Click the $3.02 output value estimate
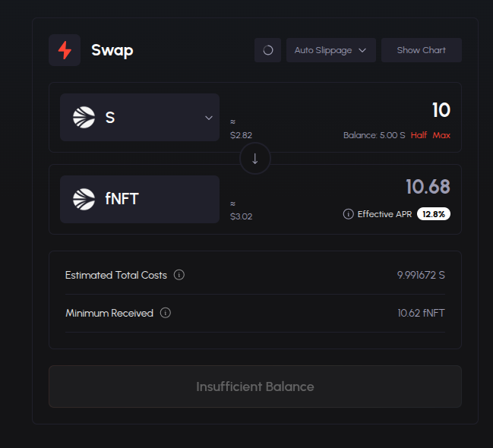493x448 pixels. coord(241,216)
